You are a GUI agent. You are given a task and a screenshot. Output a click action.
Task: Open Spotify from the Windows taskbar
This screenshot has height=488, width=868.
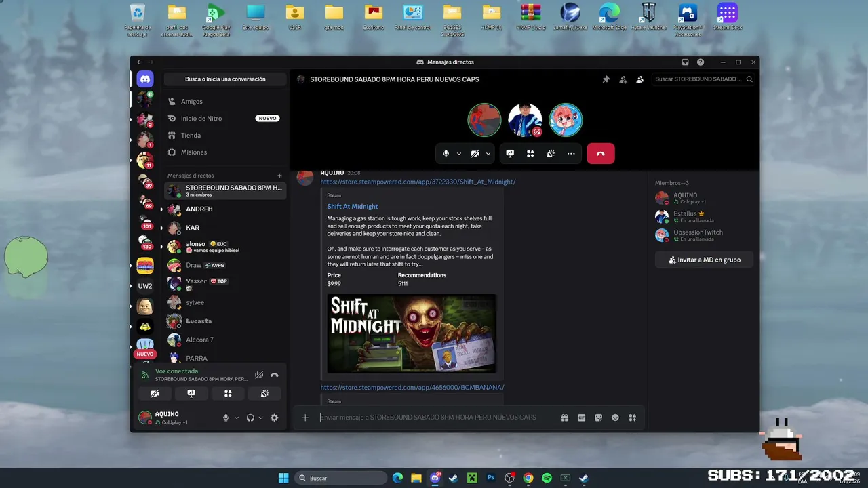pyautogui.click(x=547, y=478)
